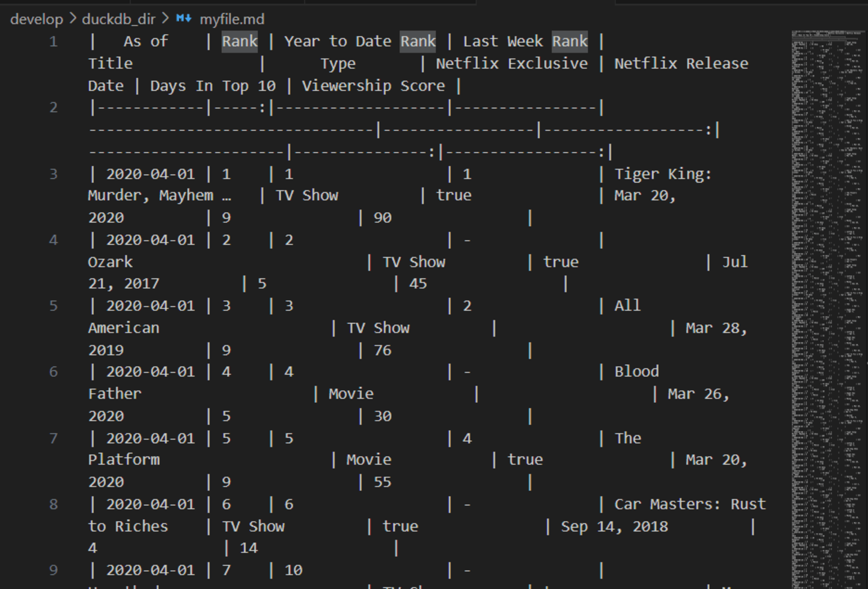868x589 pixels.
Task: Click 'Rank' in 'Last Week Rank'
Action: [x=570, y=41]
